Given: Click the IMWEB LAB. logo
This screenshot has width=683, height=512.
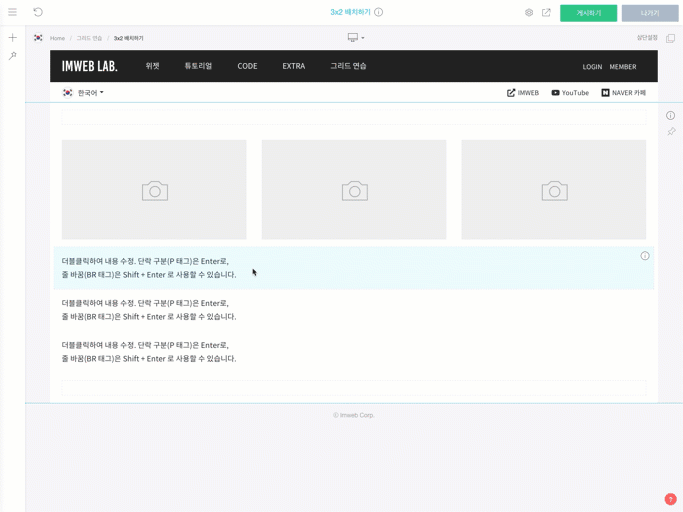Looking at the screenshot, I should (89, 66).
